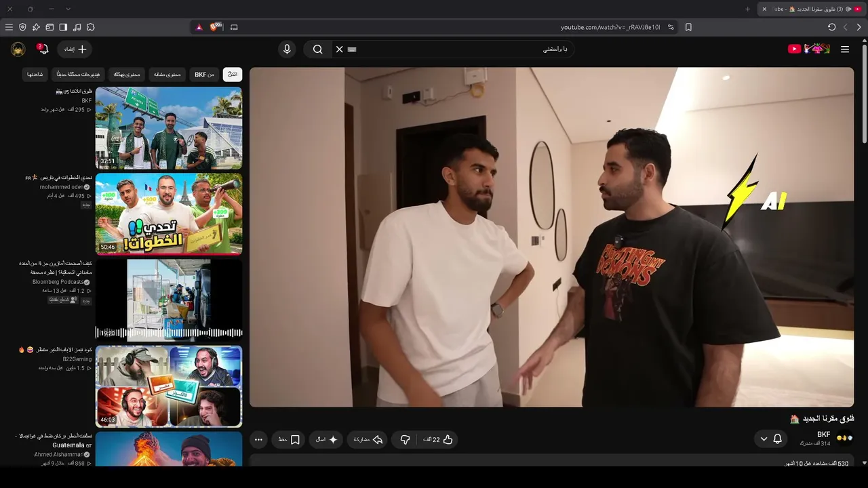The image size is (868, 488).
Task: Open the Ask 'اسأل' sparkle button
Action: 326,440
